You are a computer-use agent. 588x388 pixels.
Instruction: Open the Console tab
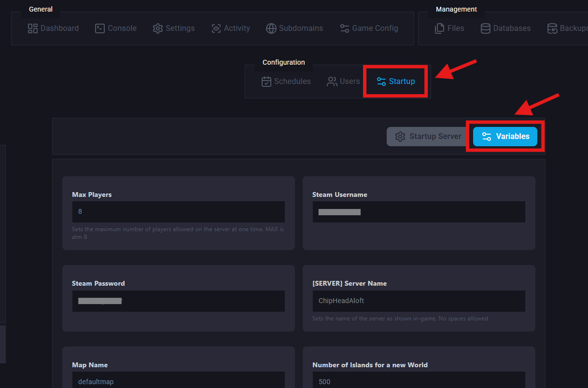[x=116, y=28]
